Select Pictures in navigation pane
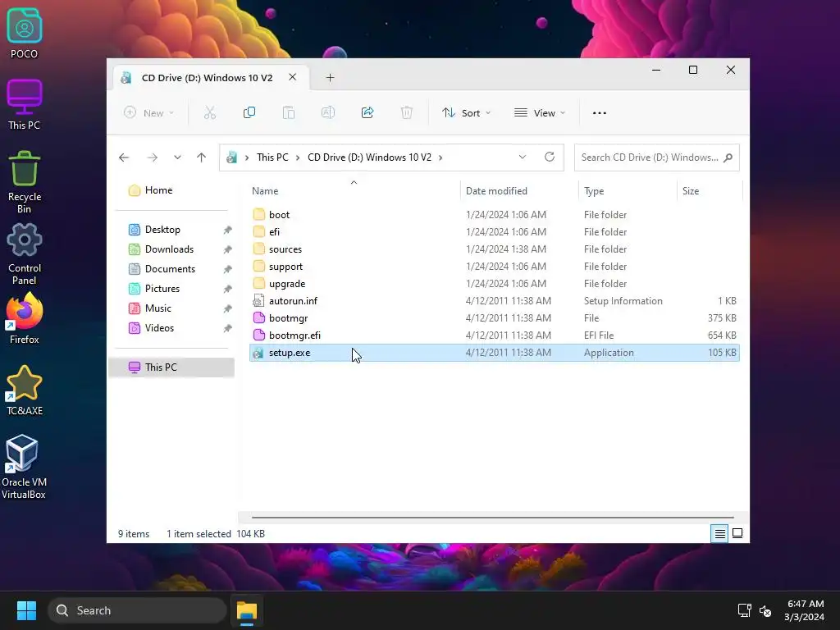The height and width of the screenshot is (630, 840). [x=171, y=288]
